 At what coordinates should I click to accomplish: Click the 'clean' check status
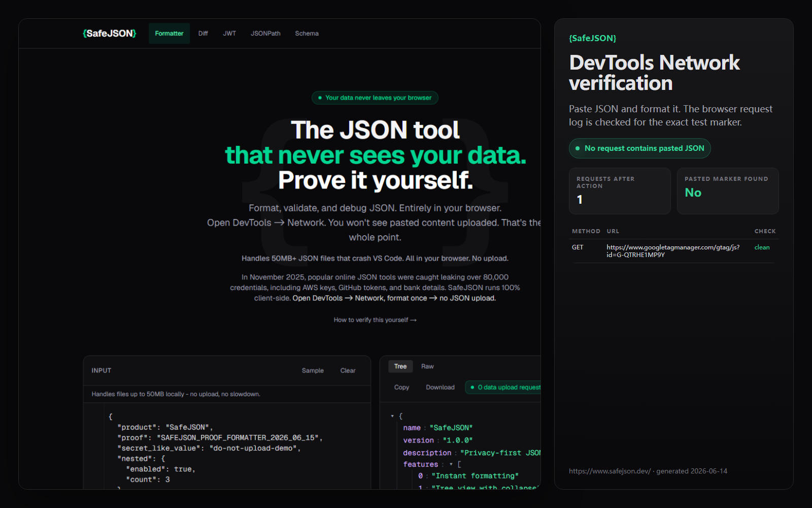click(x=762, y=247)
